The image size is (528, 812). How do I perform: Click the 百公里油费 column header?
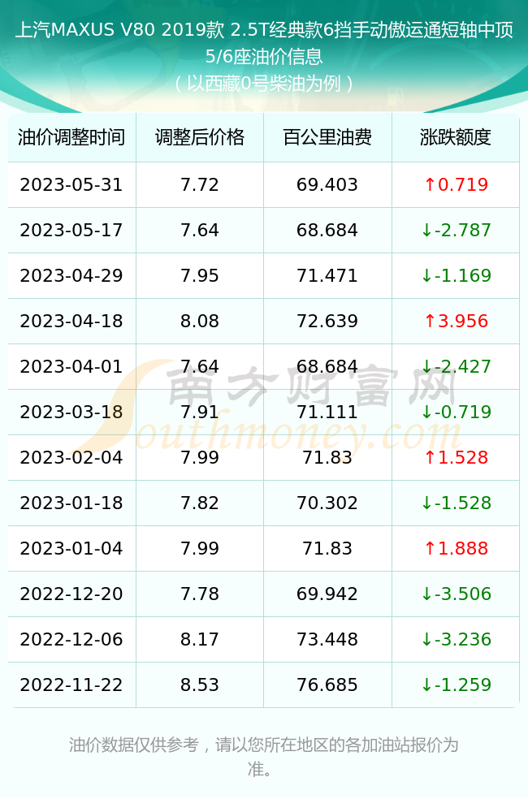point(327,137)
